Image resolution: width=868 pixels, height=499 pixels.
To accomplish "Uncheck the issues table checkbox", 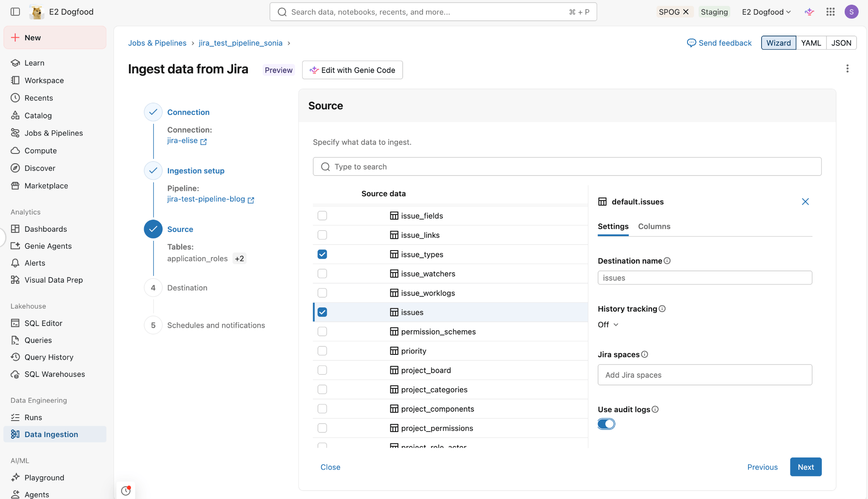I will tap(322, 312).
